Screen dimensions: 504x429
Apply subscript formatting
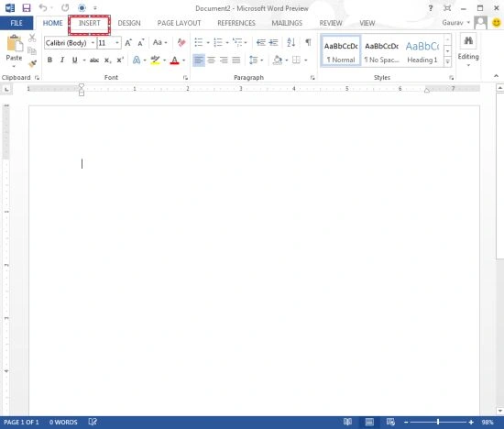(108, 60)
